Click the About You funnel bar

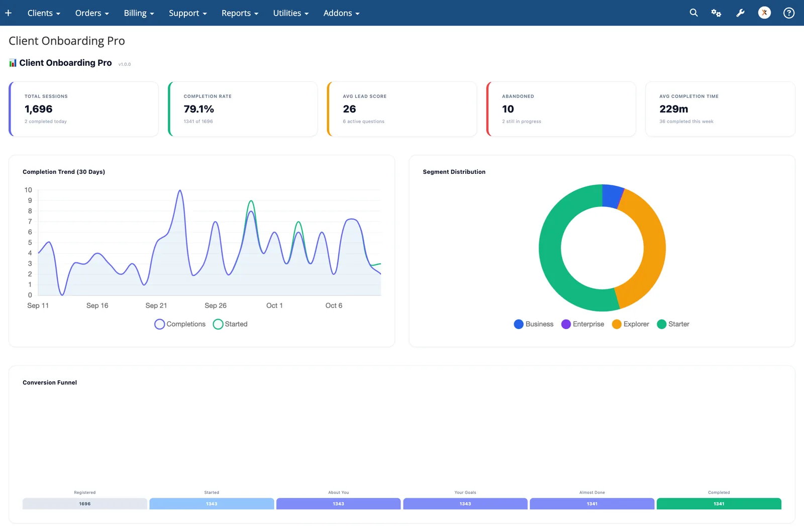click(338, 503)
